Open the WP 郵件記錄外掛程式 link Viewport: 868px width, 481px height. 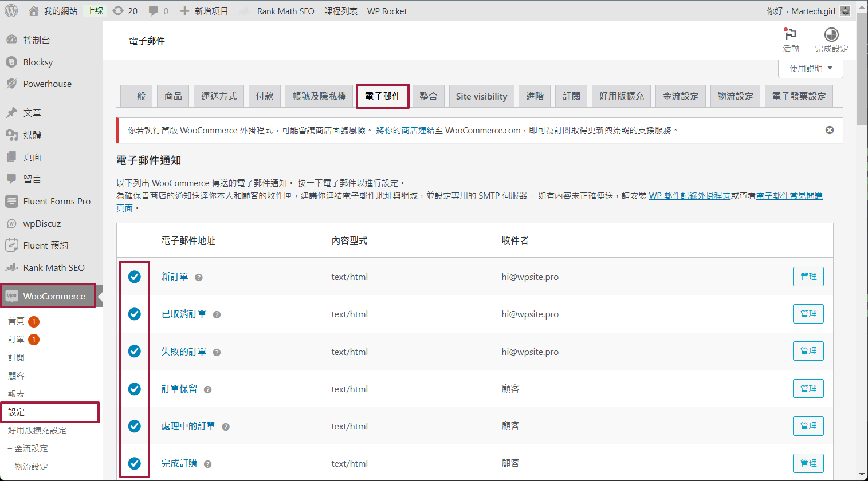[689, 196]
